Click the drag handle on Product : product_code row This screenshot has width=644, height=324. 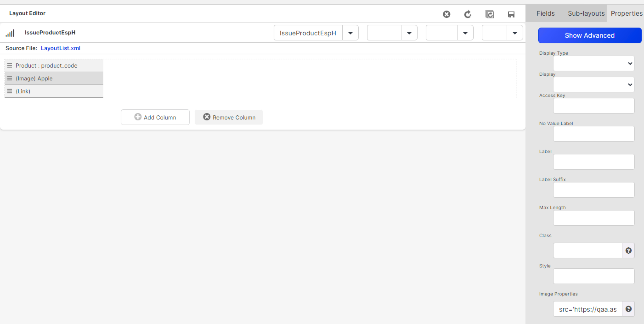(10, 65)
